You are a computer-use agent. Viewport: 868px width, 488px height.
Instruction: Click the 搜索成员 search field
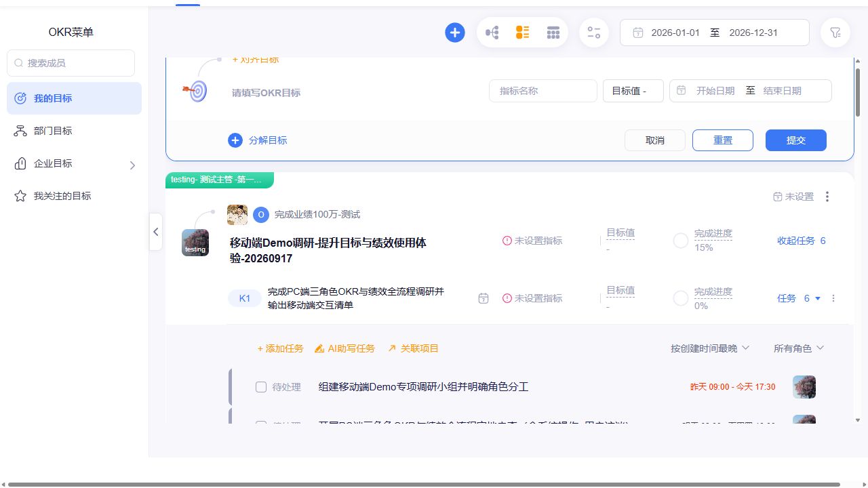coord(71,63)
